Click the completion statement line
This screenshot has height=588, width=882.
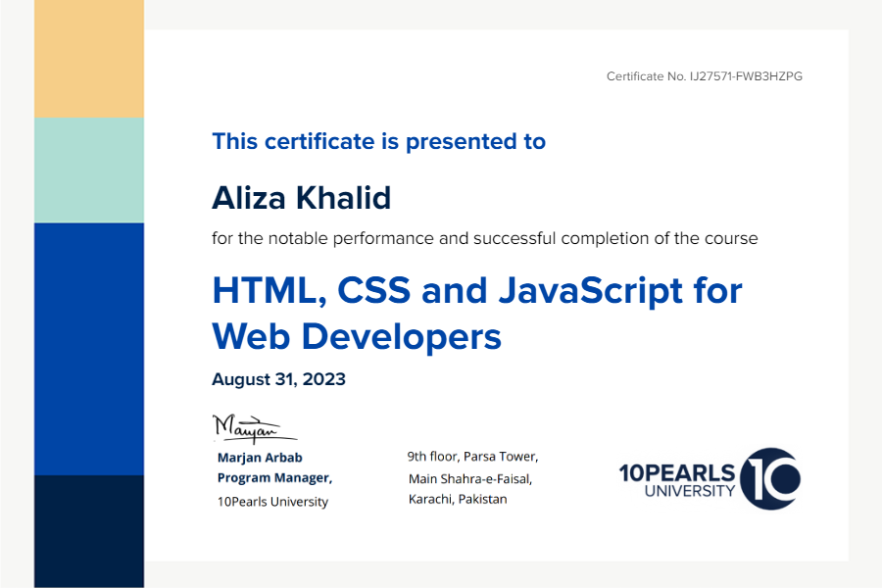(x=485, y=238)
